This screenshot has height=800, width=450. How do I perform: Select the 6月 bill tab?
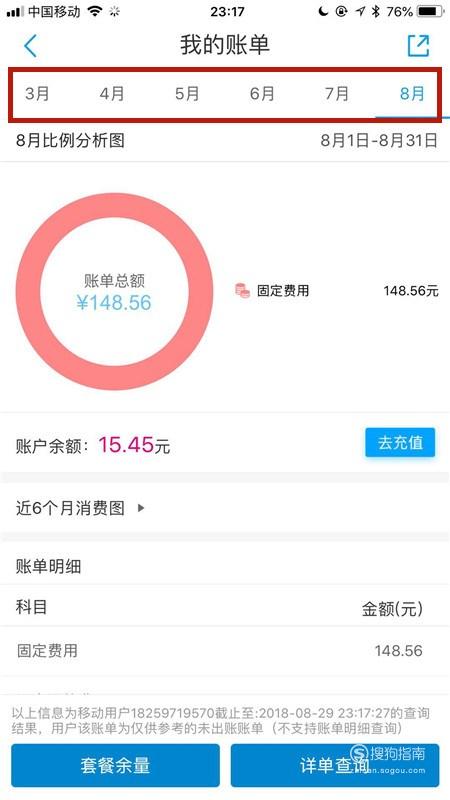pyautogui.click(x=262, y=94)
